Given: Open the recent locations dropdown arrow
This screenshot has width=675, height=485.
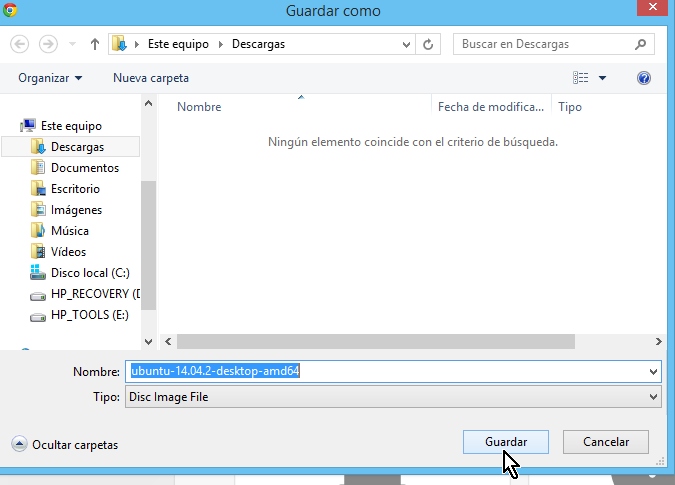Looking at the screenshot, I should (x=72, y=44).
